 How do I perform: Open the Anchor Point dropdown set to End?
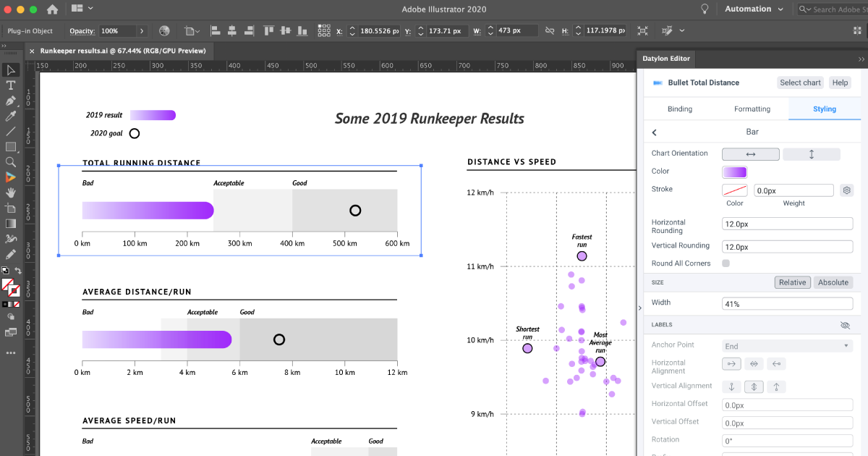click(787, 345)
